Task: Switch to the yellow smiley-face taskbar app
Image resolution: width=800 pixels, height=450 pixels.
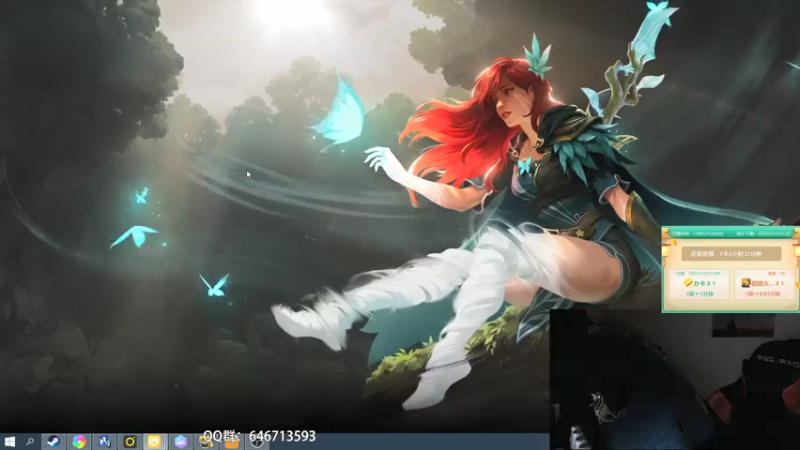Action: tap(155, 442)
